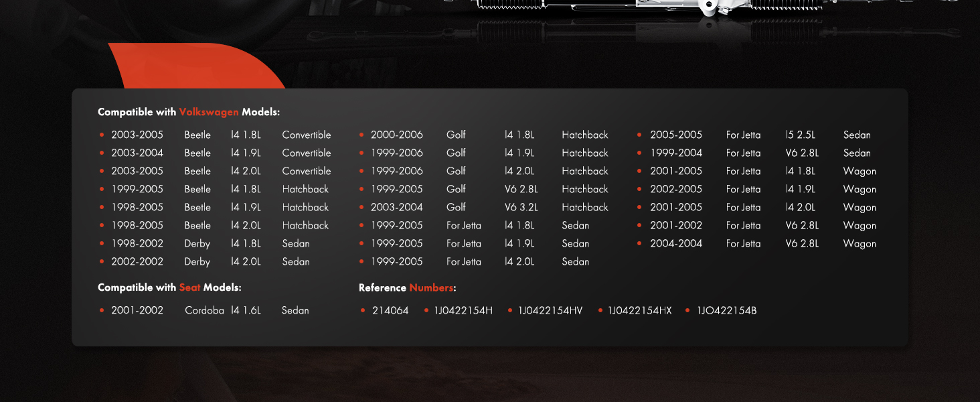
Task: Select row 1999-2004 For Jetta V6 2.8L Sedan
Action: pos(754,153)
